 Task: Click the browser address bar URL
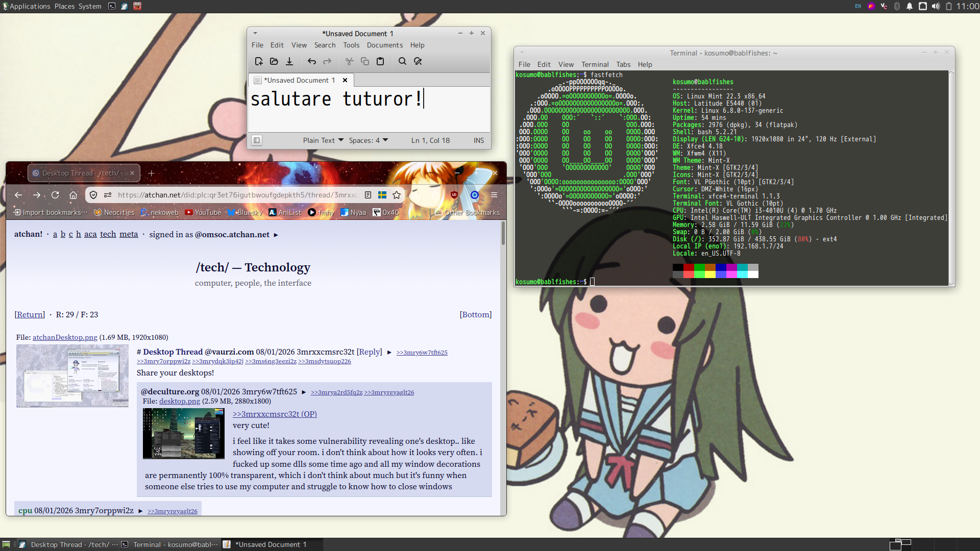238,195
